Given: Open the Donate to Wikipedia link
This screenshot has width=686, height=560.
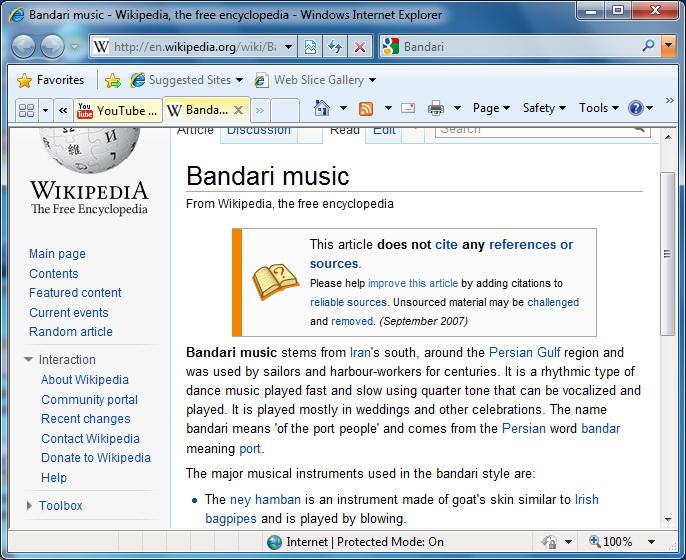Looking at the screenshot, I should [x=96, y=458].
